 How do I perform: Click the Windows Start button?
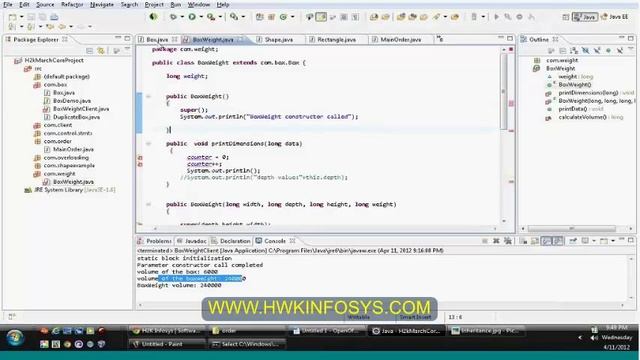15,338
